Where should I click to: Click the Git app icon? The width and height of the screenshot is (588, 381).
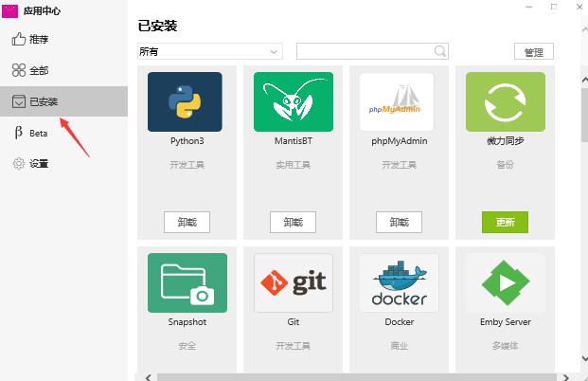(x=293, y=282)
